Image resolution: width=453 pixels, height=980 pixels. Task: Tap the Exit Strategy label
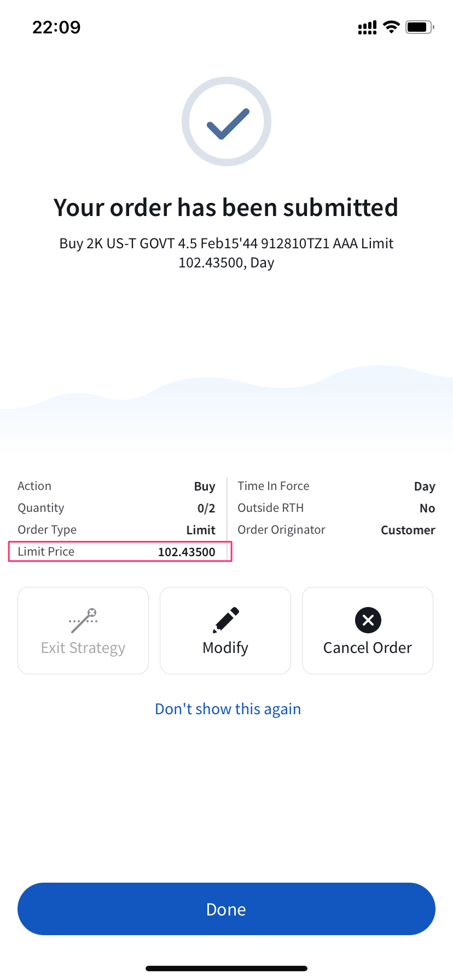pyautogui.click(x=83, y=648)
